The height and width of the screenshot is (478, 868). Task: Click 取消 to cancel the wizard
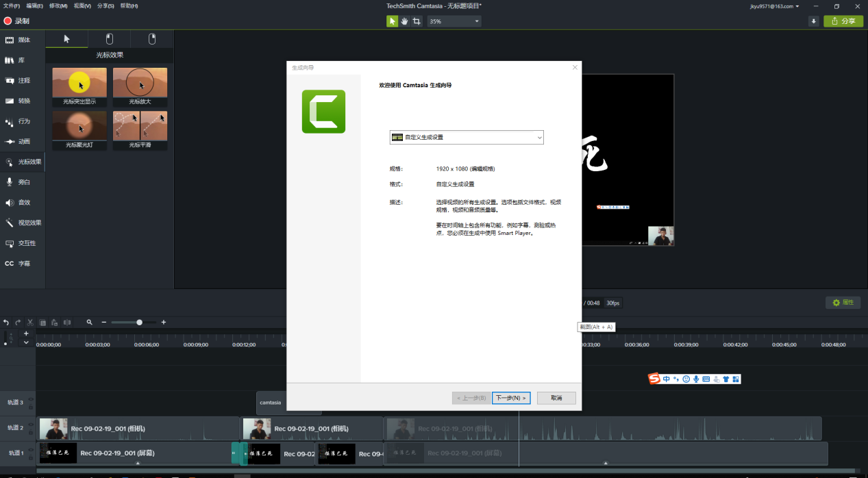(556, 398)
